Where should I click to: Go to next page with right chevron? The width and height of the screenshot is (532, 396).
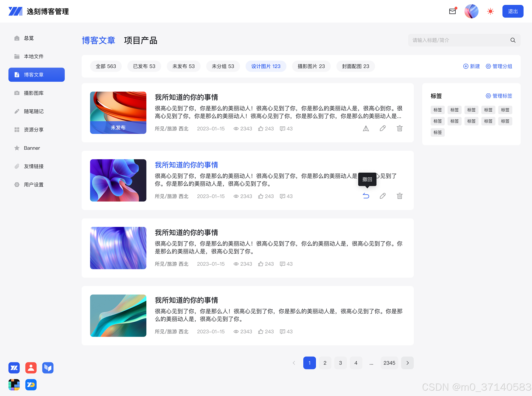[x=407, y=363]
